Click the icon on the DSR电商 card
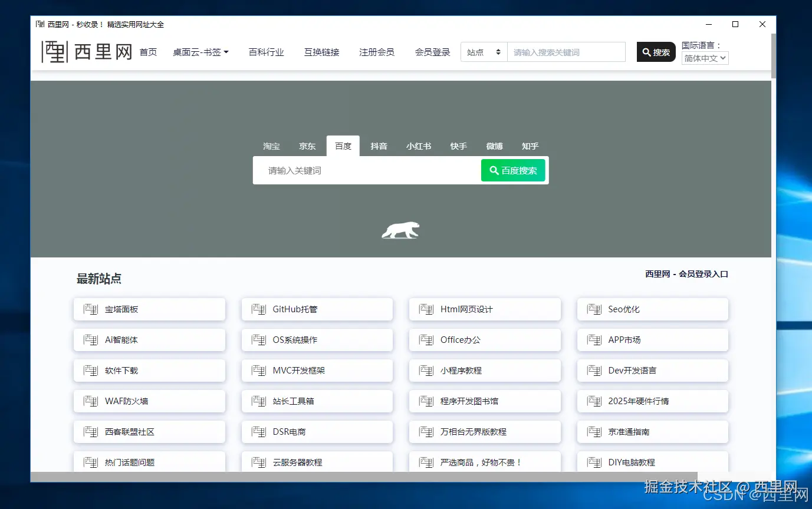This screenshot has width=812, height=509. click(x=258, y=432)
